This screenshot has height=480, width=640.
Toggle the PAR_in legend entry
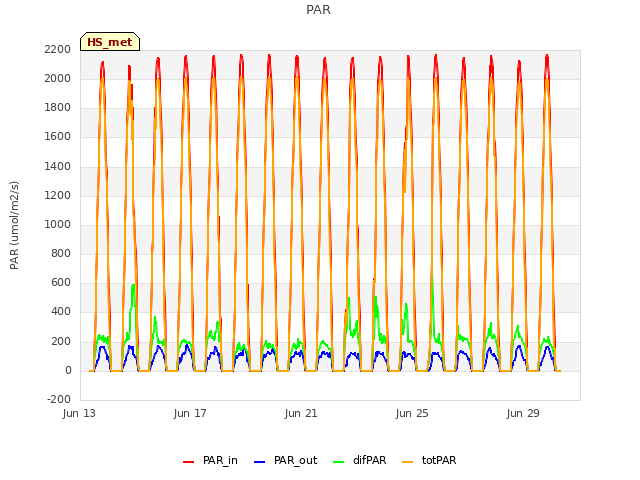pos(211,460)
